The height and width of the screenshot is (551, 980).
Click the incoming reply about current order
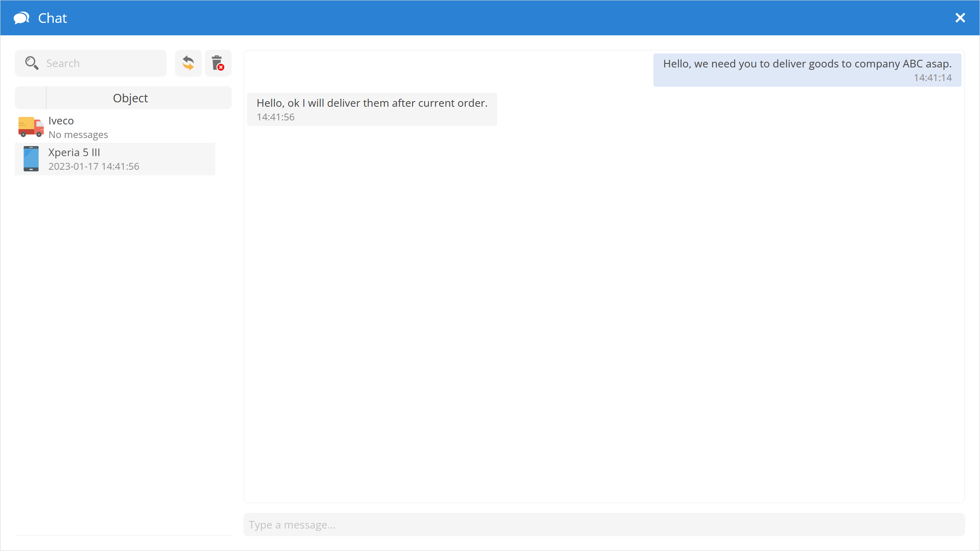tap(372, 103)
